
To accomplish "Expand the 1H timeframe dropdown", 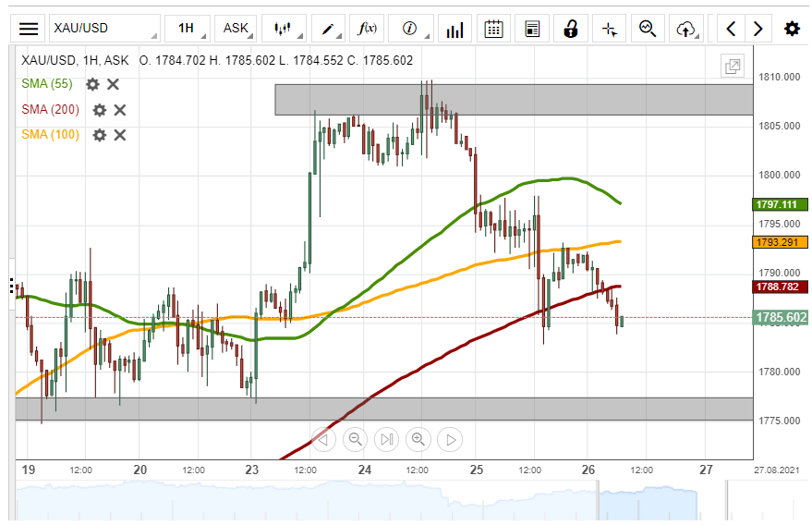I will click(188, 29).
